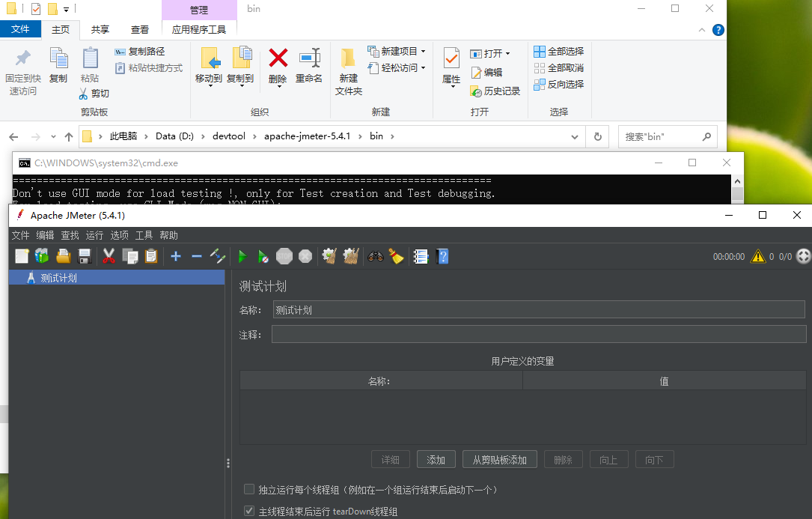Switch to 查看 ribbon tab in Explorer
This screenshot has height=519, width=812.
coord(139,29)
